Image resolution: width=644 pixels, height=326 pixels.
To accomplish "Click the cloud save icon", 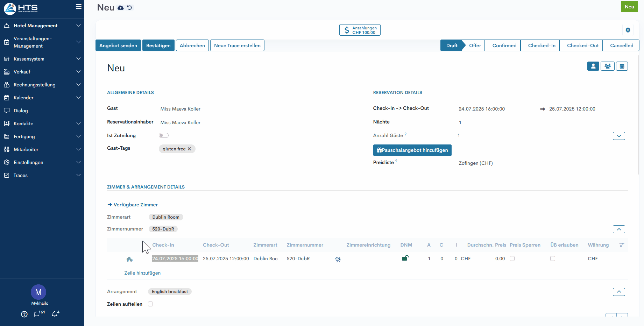I will click(121, 8).
